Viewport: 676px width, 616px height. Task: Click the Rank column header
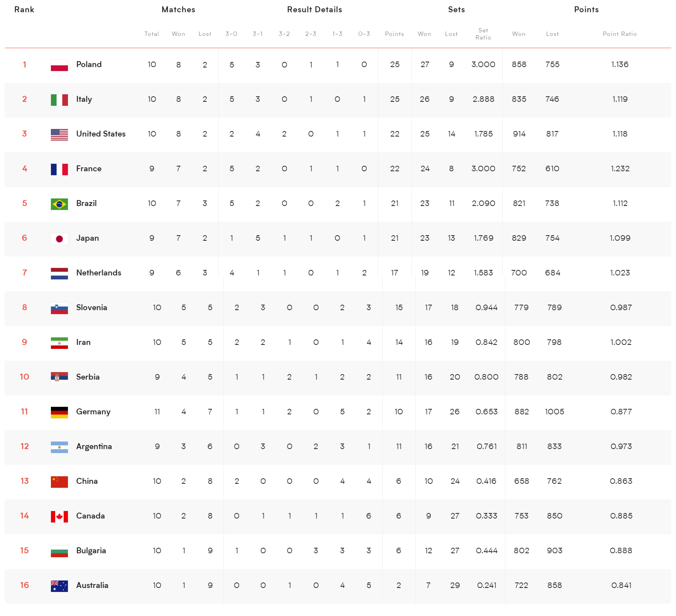tap(24, 10)
